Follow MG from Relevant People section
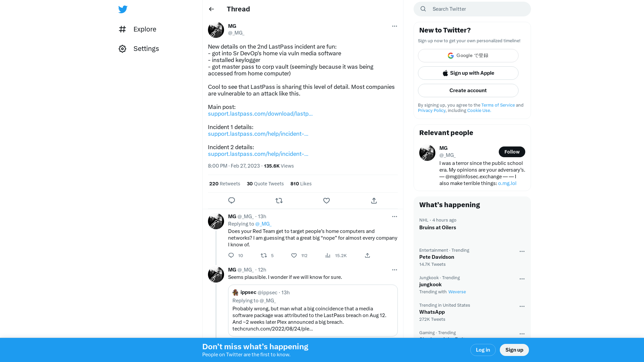644x362 pixels. tap(511, 152)
